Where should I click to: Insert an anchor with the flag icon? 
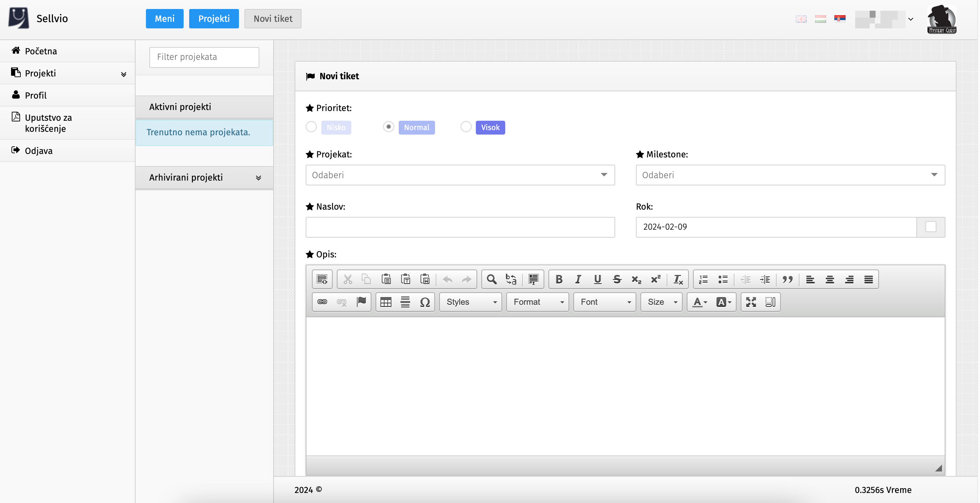coord(361,302)
